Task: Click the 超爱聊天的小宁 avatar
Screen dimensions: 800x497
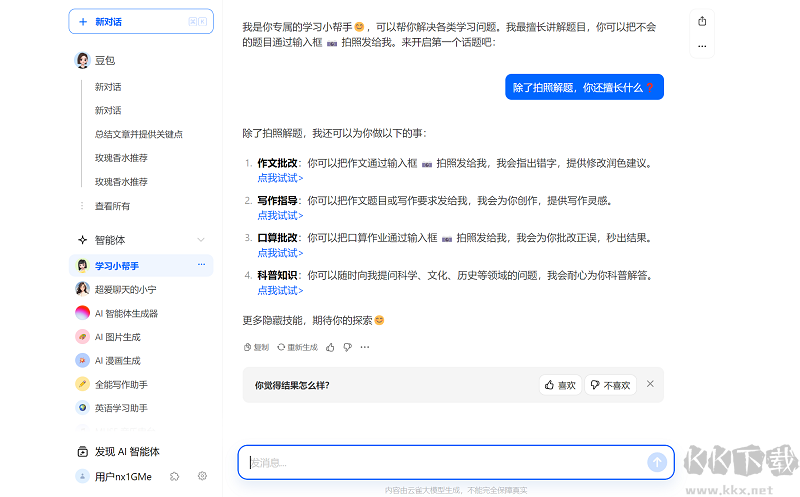Action: [82, 289]
